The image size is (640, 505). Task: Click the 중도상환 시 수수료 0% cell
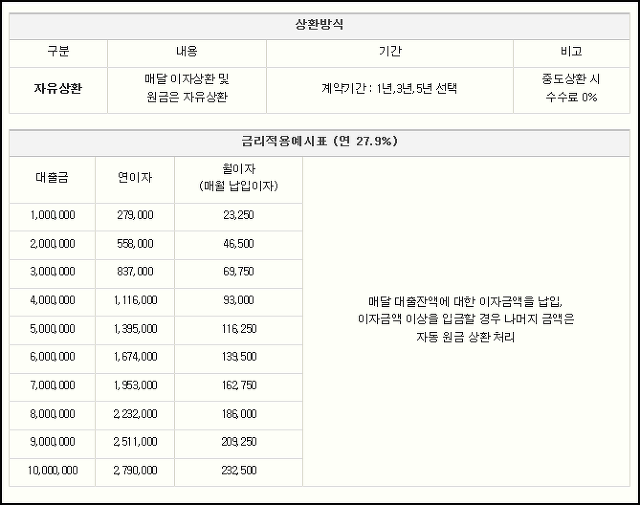point(571,90)
